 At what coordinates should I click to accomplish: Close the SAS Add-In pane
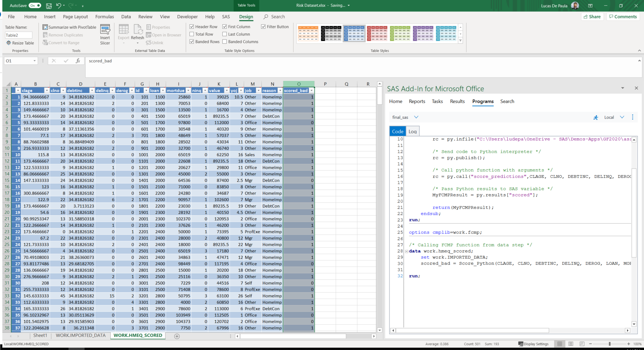coord(636,88)
